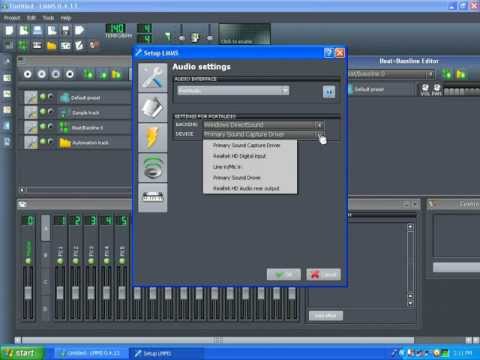Show the Beat+Bassline Editor via green toolbar icon
480x360 pixels.
tap(23, 45)
